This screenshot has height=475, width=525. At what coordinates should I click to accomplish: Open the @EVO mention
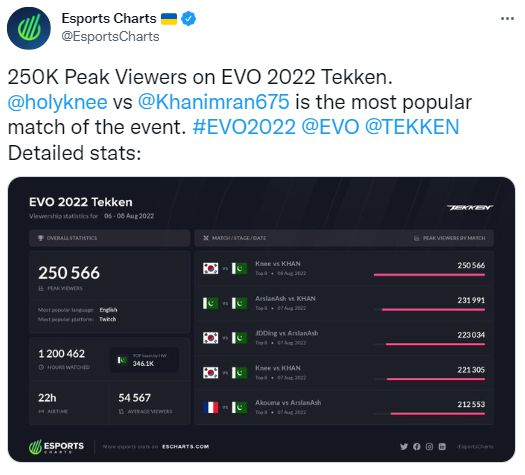pos(330,127)
